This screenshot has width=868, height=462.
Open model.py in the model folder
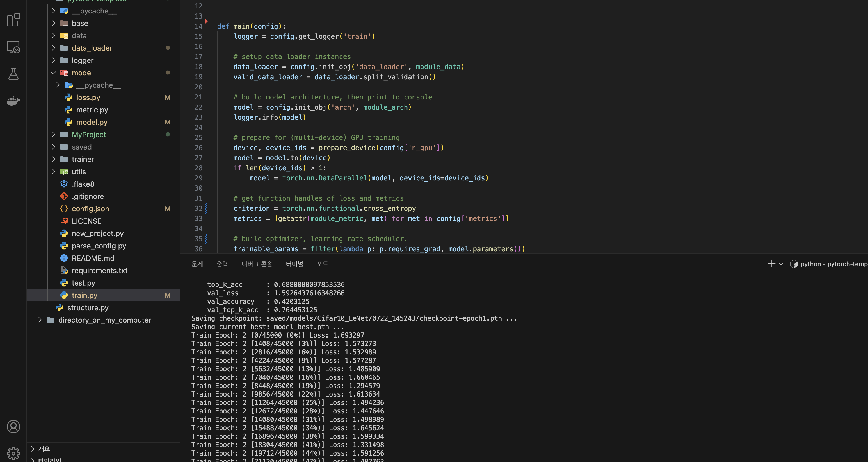pos(92,122)
